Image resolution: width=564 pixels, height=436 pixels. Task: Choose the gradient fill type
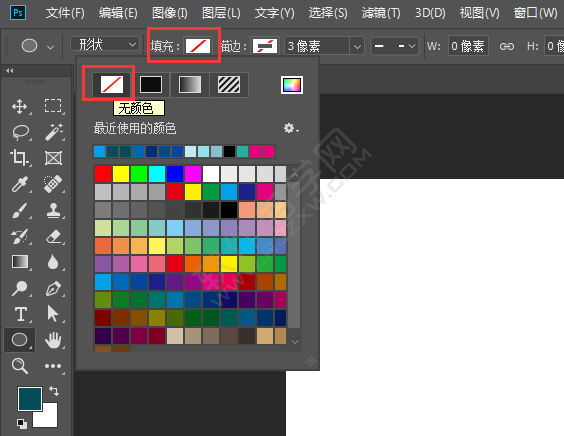pos(190,85)
